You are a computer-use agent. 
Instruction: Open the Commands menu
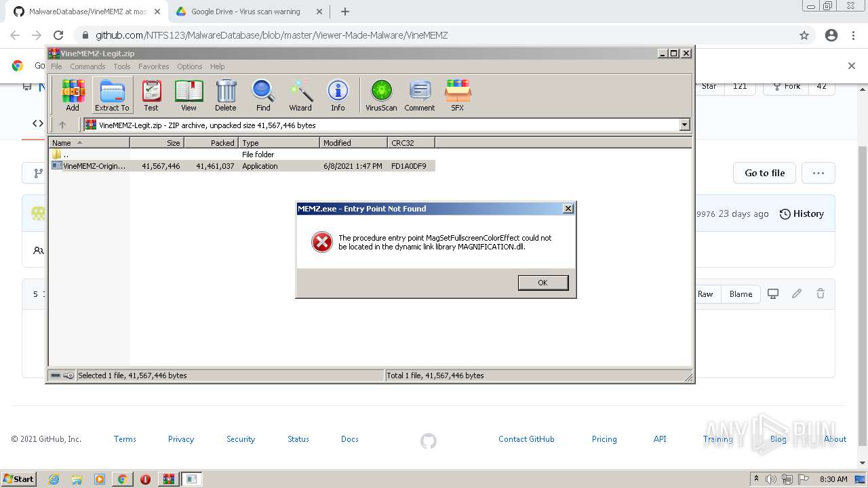click(87, 66)
